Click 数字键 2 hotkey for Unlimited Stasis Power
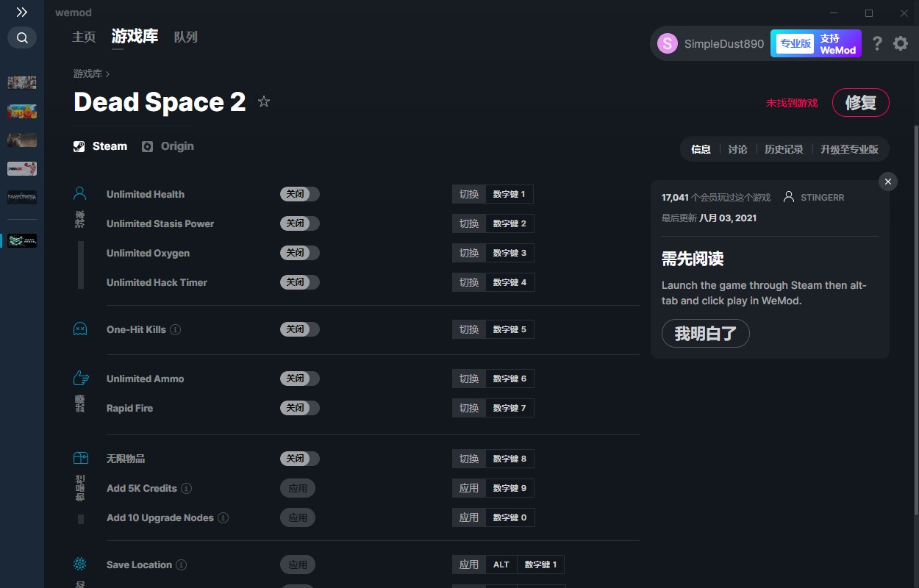Screen dimensions: 919x588 509,223
